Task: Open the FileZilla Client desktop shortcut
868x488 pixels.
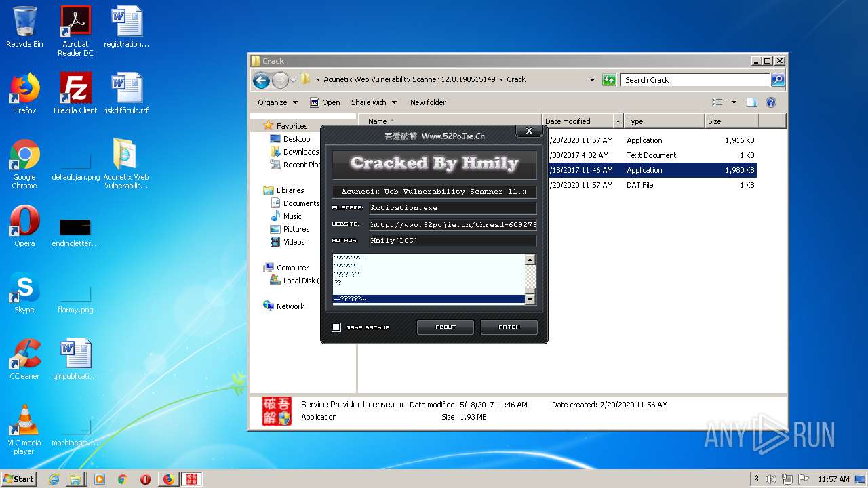Action: coord(75,93)
